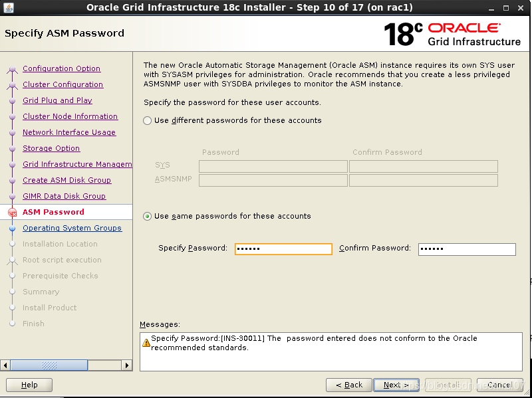Image resolution: width=532 pixels, height=398 pixels.
Task: Select the ASM Password step in sidebar
Action: click(x=53, y=212)
